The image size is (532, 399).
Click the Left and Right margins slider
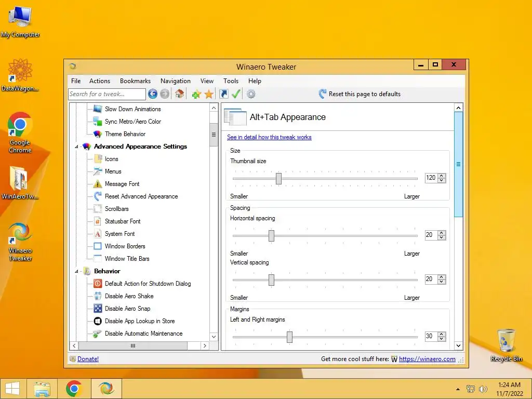289,337
